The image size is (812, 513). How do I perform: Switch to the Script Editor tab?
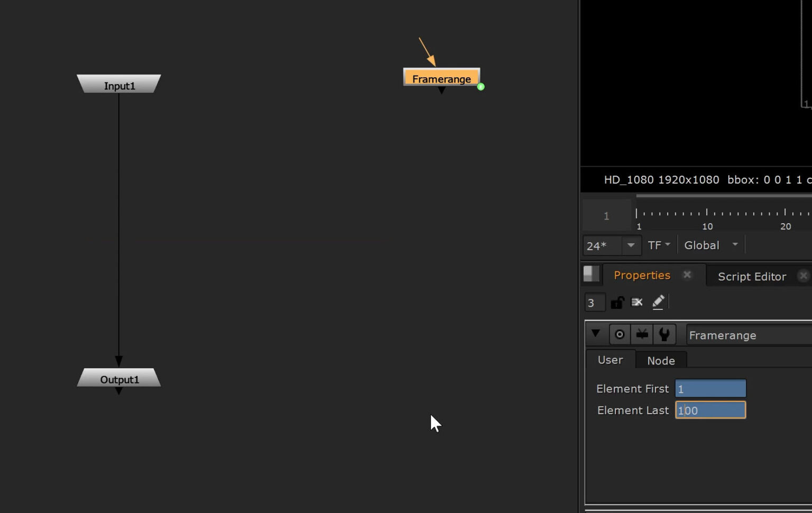pyautogui.click(x=751, y=277)
